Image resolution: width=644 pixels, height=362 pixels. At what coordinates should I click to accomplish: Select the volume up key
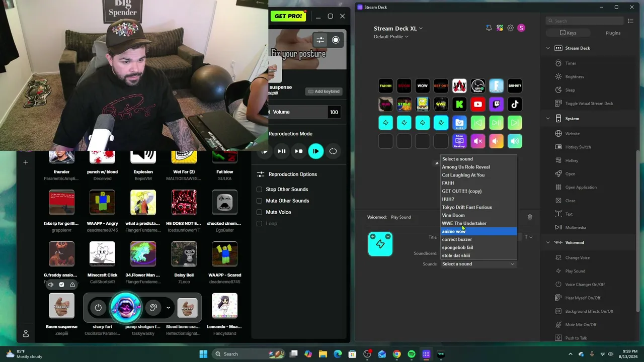click(x=515, y=141)
